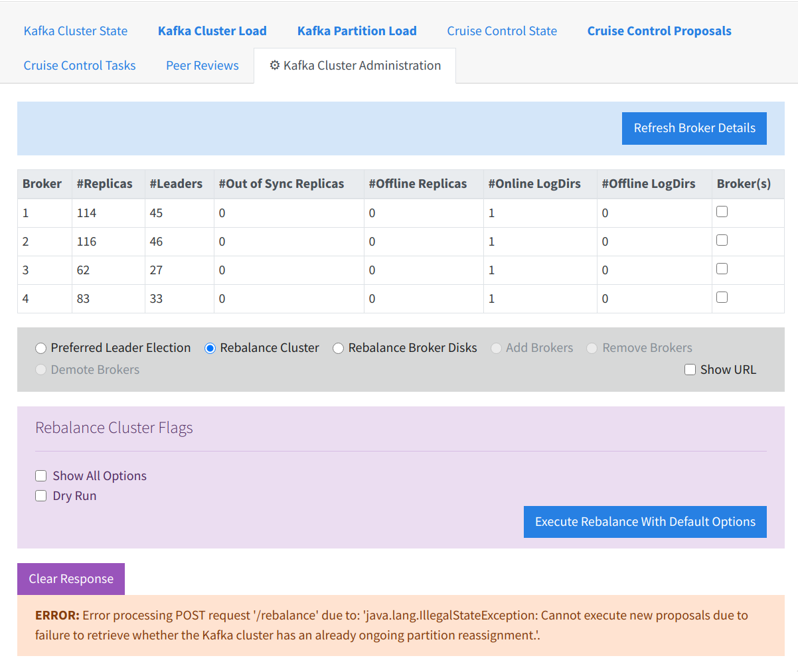Enable the Dry Run option
The image size is (798, 672).
click(40, 495)
